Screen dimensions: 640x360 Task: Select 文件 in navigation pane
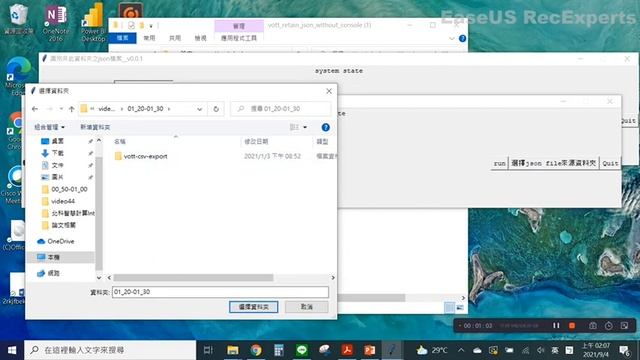[x=58, y=165]
